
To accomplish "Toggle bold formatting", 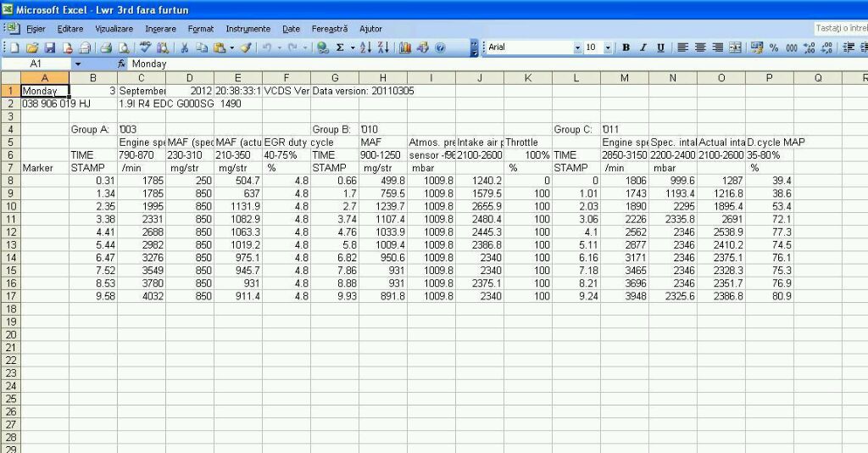I will tap(626, 48).
